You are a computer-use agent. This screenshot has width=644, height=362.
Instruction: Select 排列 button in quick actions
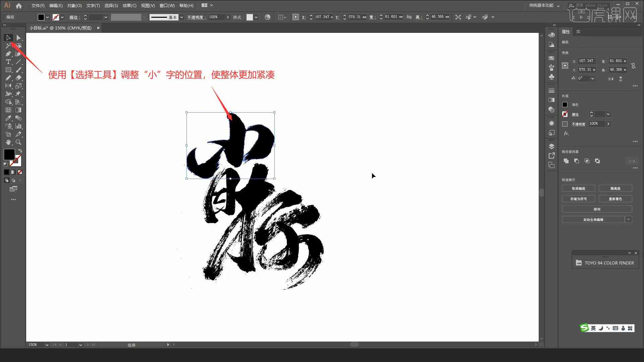tap(597, 209)
